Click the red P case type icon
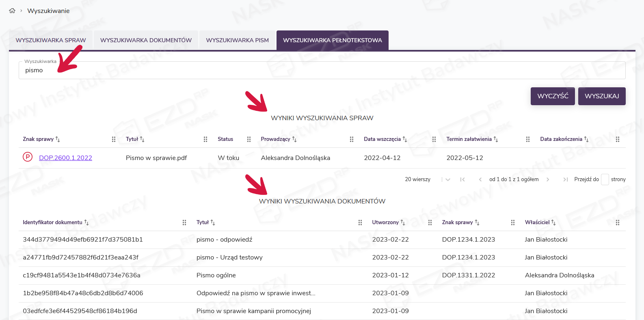The image size is (644, 320). pos(28,157)
